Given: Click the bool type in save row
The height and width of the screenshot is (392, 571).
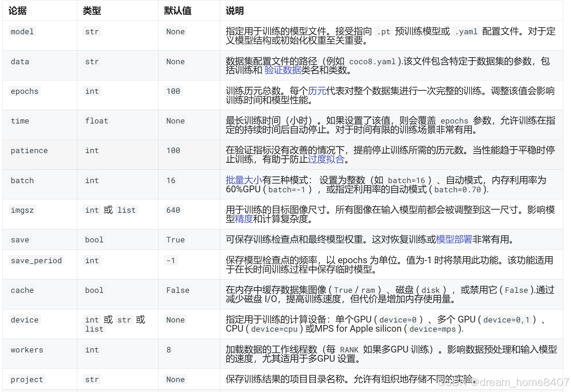Looking at the screenshot, I should (94, 240).
